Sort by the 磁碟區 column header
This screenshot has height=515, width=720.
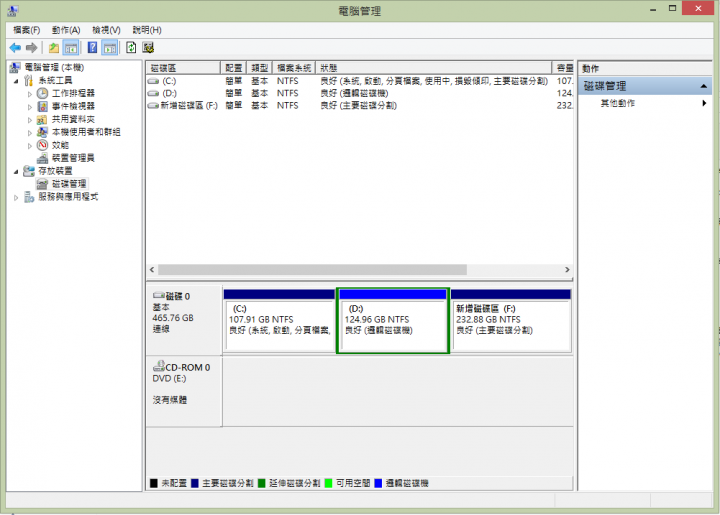(x=183, y=68)
